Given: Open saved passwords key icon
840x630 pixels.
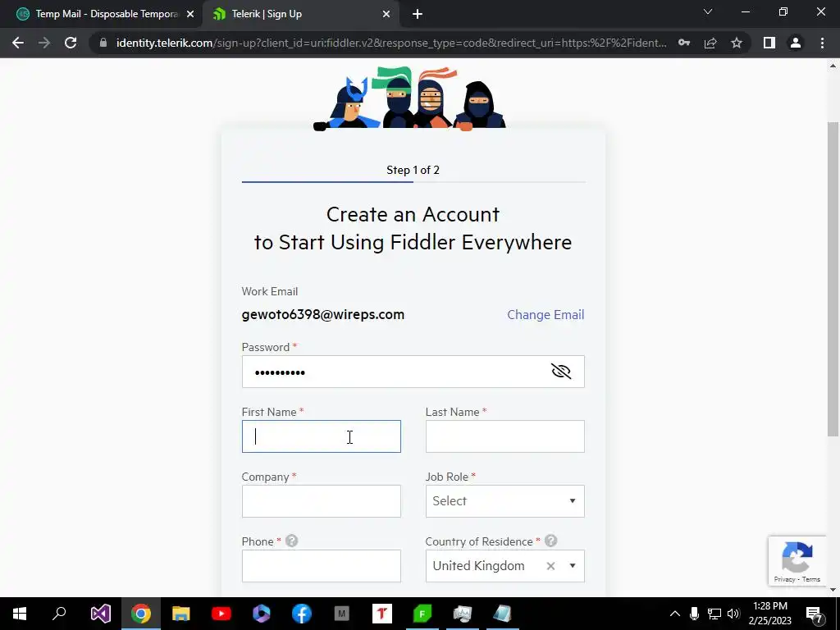Looking at the screenshot, I should [x=684, y=43].
